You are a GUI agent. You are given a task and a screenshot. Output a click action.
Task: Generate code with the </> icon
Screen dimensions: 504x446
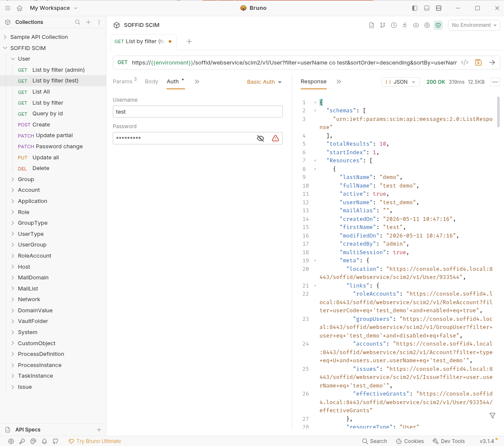(x=465, y=62)
